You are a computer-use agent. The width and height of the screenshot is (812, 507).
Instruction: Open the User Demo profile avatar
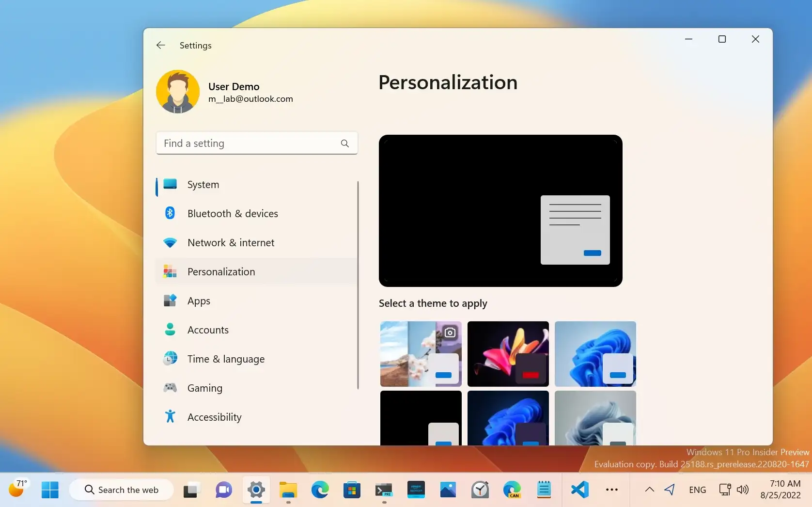coord(177,92)
